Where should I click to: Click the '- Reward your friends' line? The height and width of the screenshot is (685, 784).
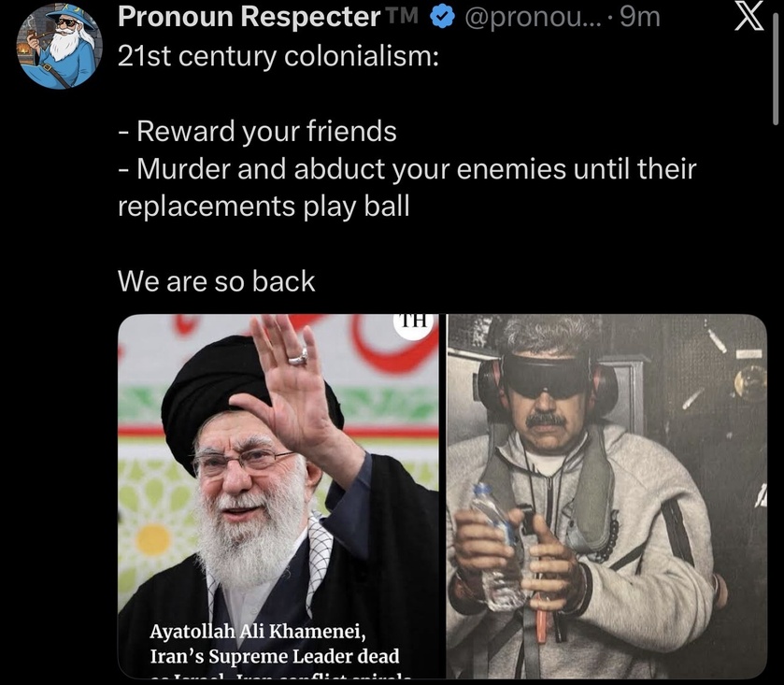click(258, 131)
